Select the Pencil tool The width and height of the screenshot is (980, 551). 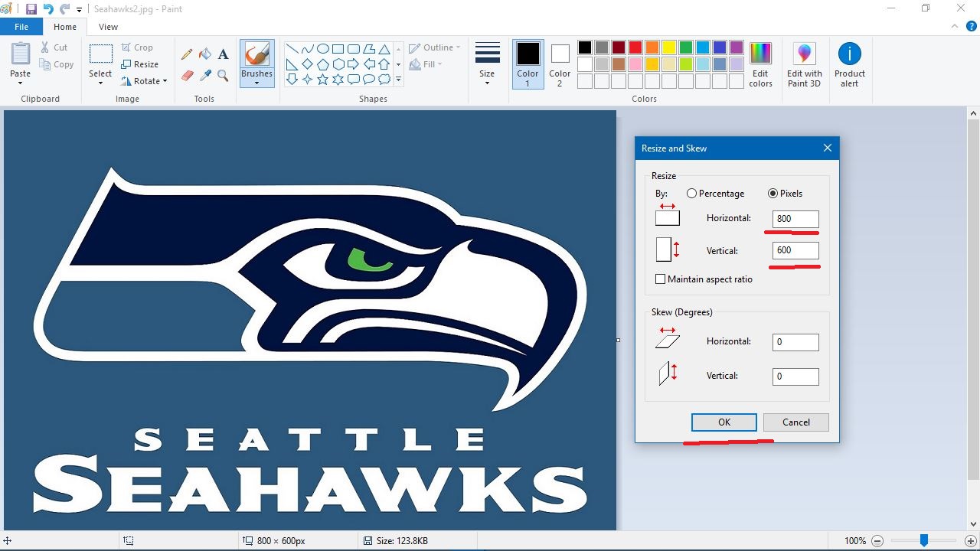[x=187, y=54]
